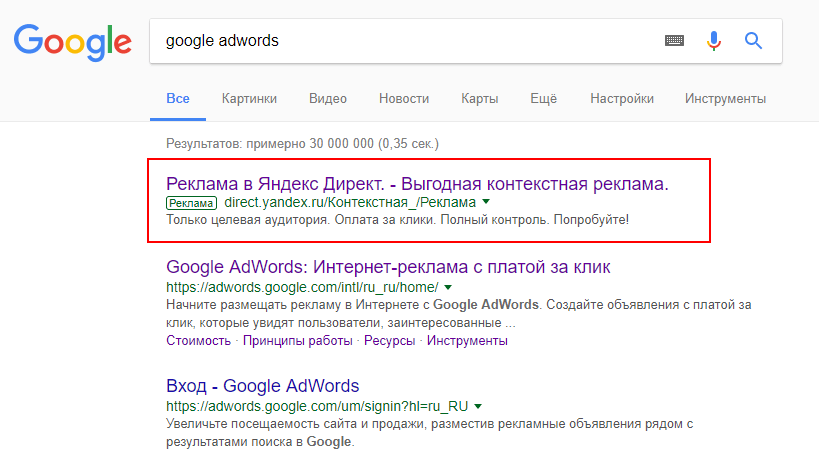Screen dimensions: 819x476
Task: Expand arrow beside adwords.google.com/um/signin URL
Action: [x=478, y=406]
